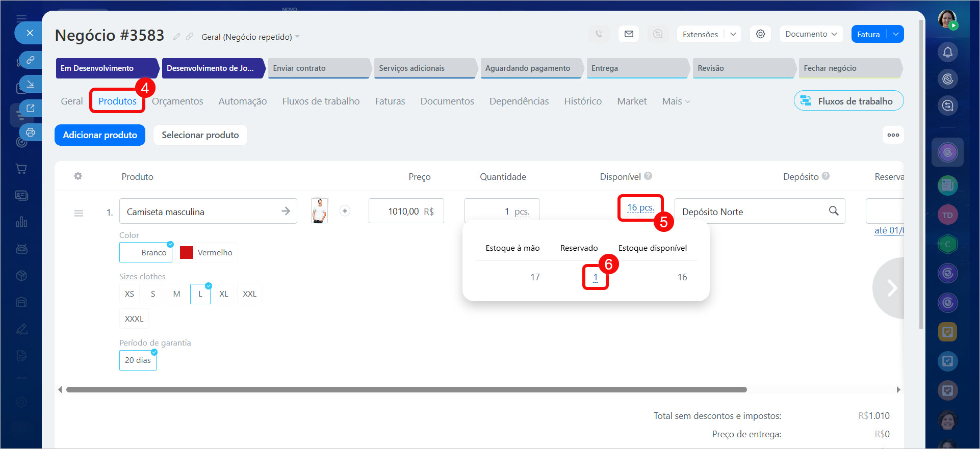This screenshot has height=449, width=980.
Task: Open the settings gear icon near Extensões
Action: tap(760, 34)
